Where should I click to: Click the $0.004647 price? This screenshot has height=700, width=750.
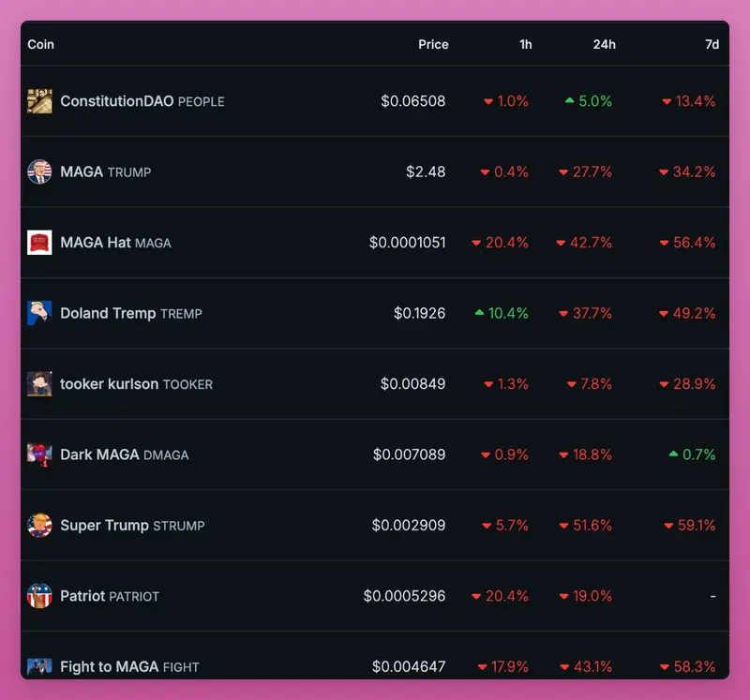pyautogui.click(x=409, y=666)
